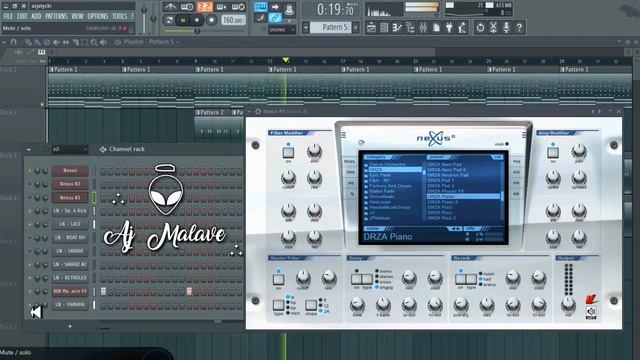The image size is (640, 360).
Task: Open the channel rack menu arrow
Action: (x=28, y=149)
